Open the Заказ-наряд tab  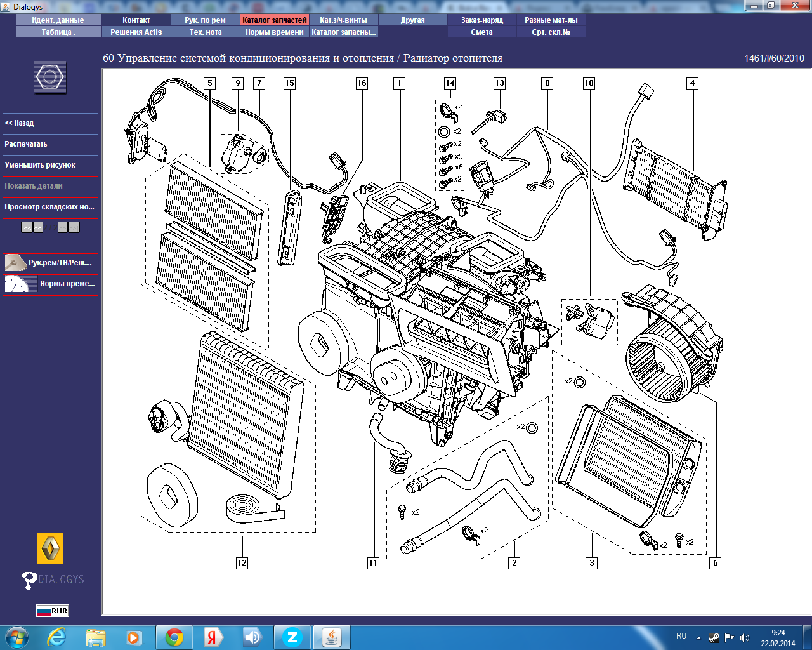click(482, 20)
